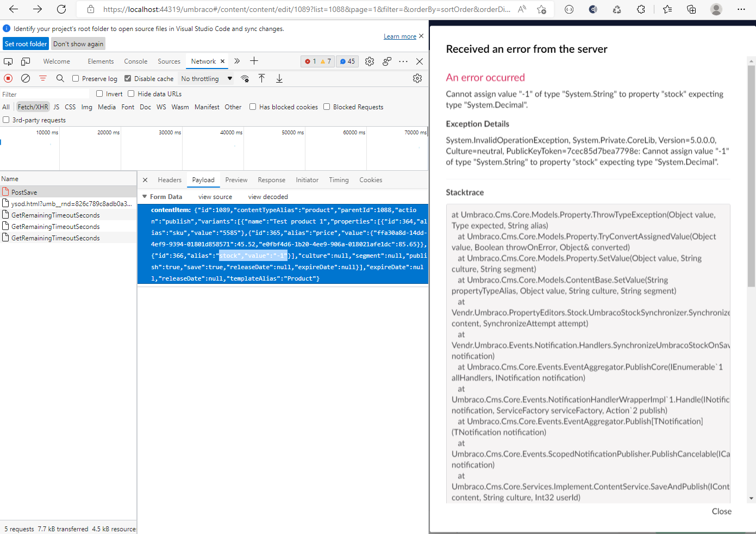Open DevTools more options ellipsis menu
Viewport: 756px width, 534px height.
click(403, 61)
